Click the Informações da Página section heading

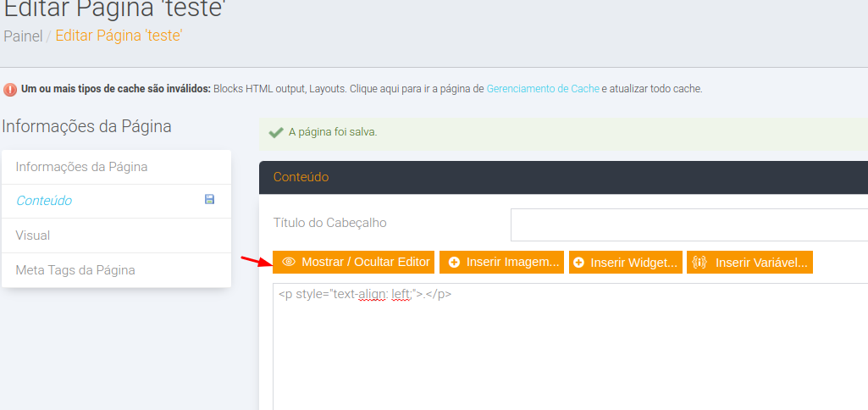(x=87, y=126)
